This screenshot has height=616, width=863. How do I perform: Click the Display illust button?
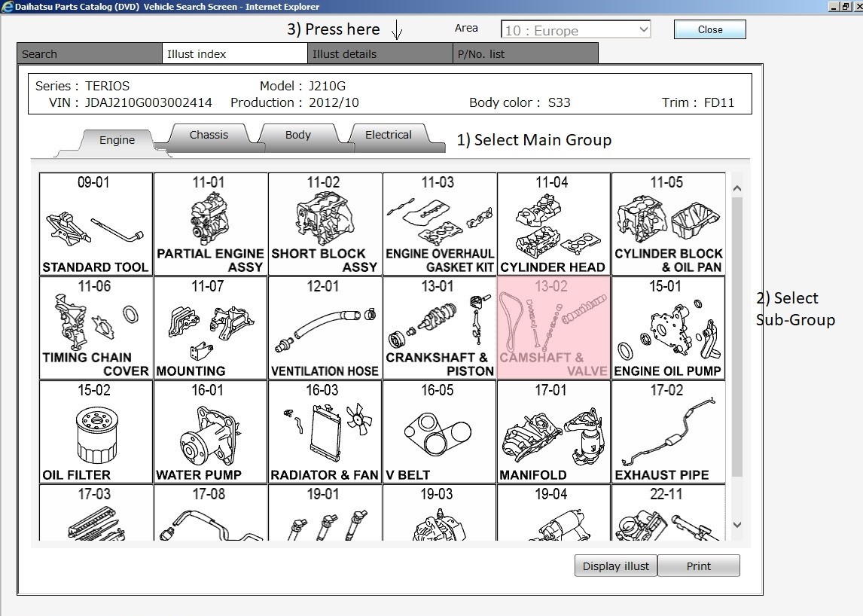(616, 566)
